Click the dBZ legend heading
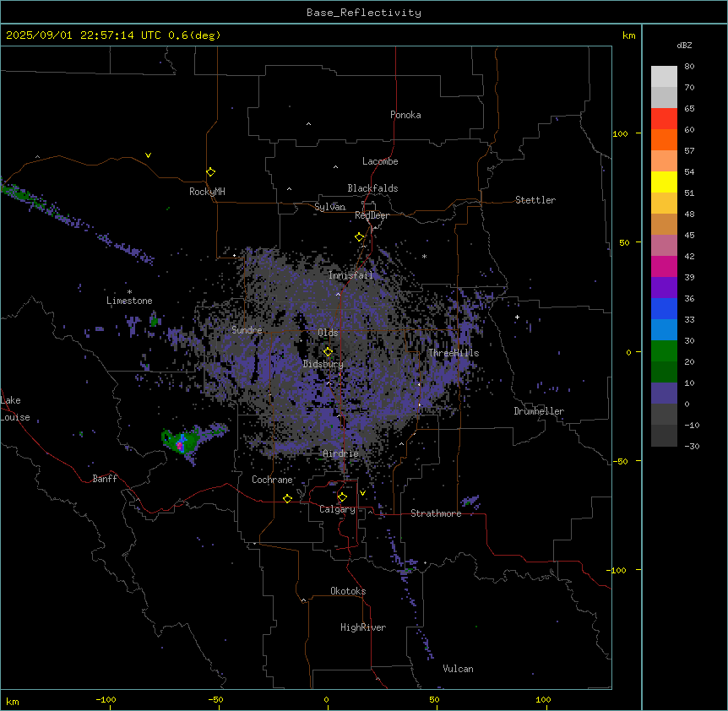 pos(684,46)
